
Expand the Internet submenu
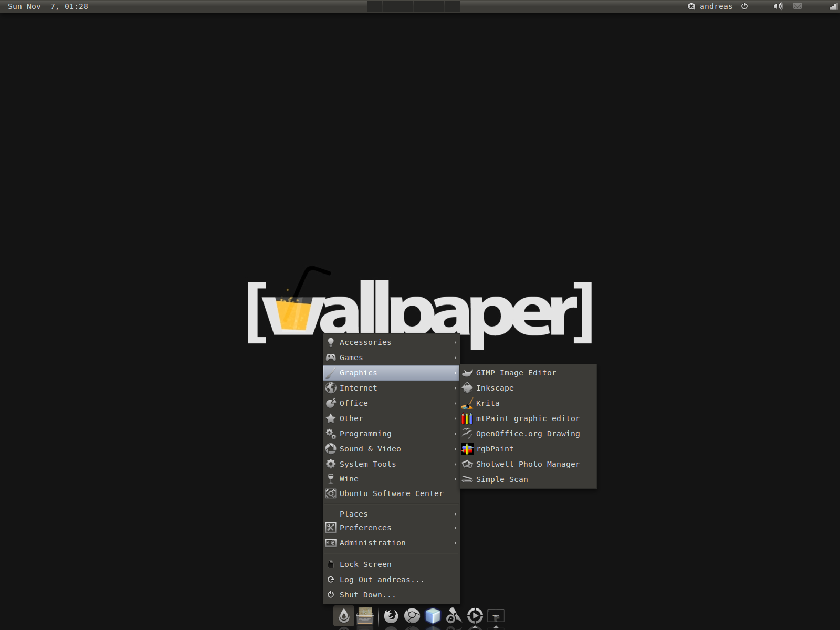[x=392, y=388]
